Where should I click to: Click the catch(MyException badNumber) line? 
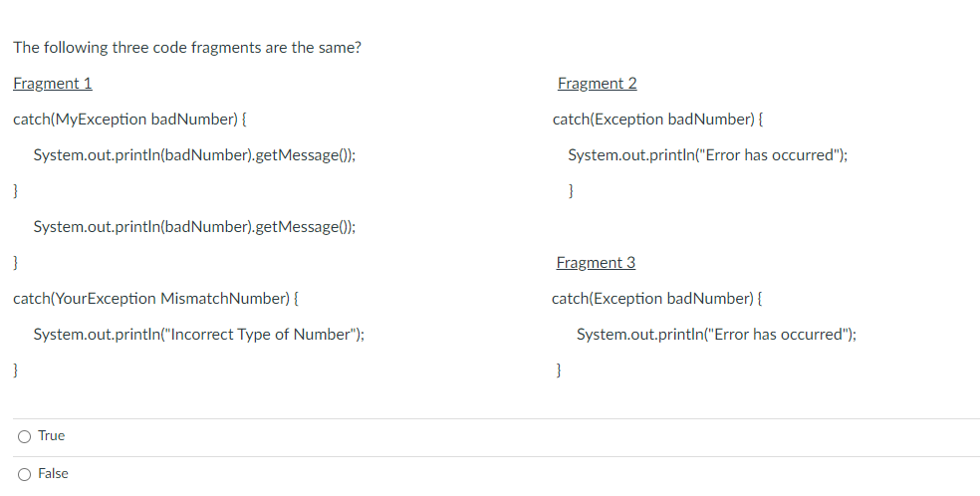tap(130, 120)
